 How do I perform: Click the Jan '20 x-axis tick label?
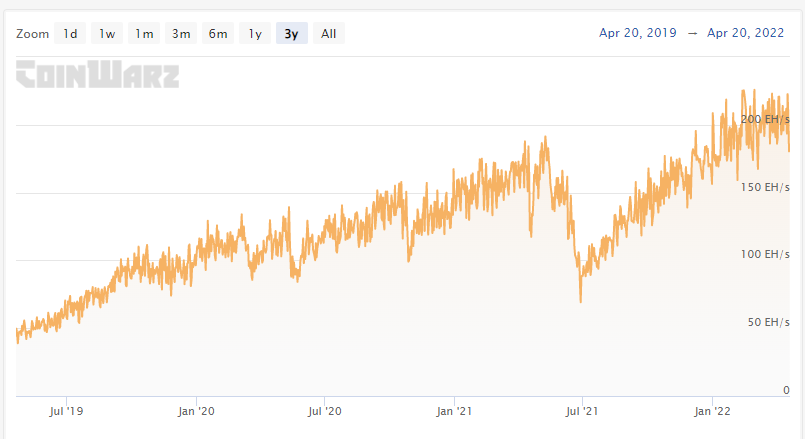(195, 410)
